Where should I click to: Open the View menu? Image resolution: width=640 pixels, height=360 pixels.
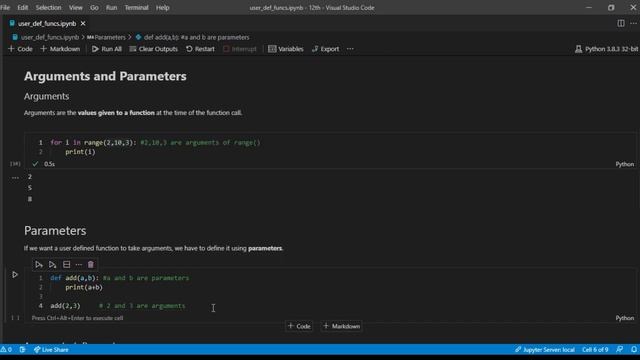[76, 8]
